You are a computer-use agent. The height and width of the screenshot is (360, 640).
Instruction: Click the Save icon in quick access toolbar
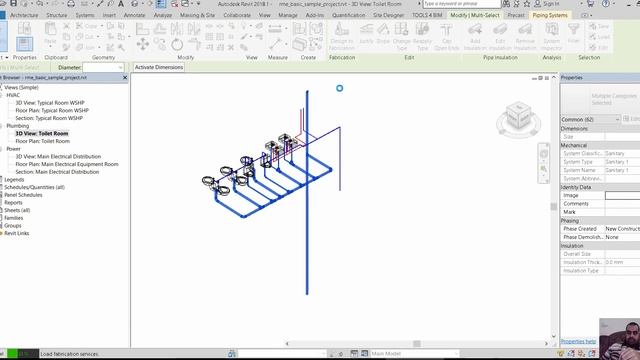13,4
